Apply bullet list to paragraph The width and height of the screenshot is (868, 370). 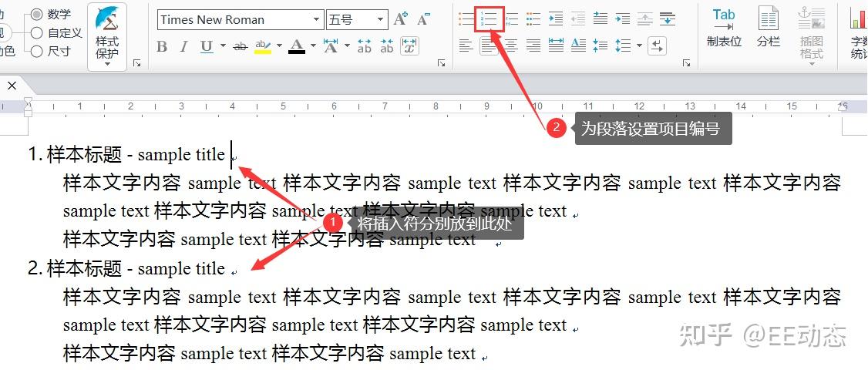[x=467, y=19]
